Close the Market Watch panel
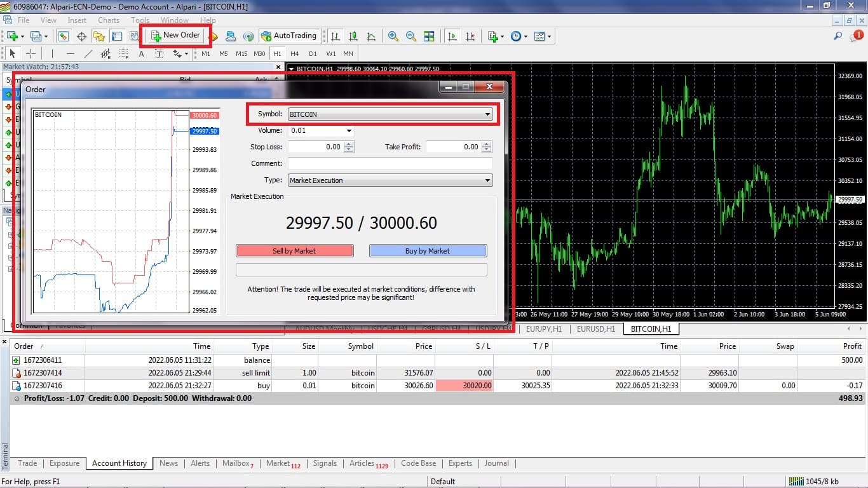This screenshot has width=868, height=488. click(x=278, y=66)
